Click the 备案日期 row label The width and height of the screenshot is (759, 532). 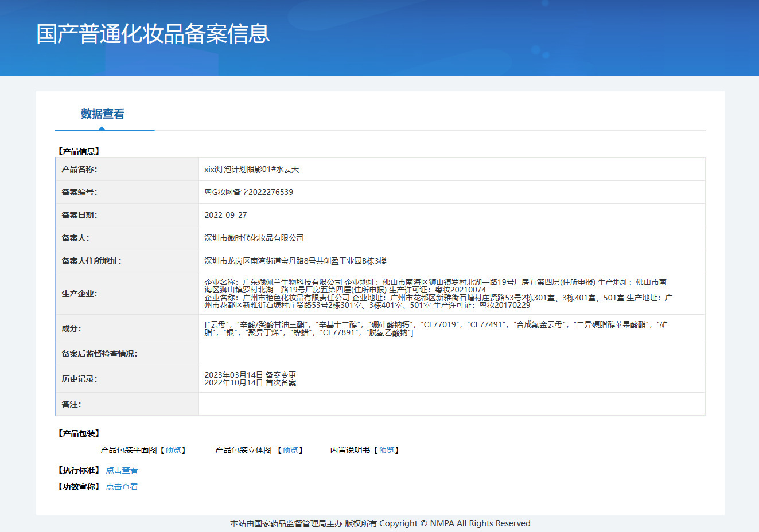click(80, 215)
